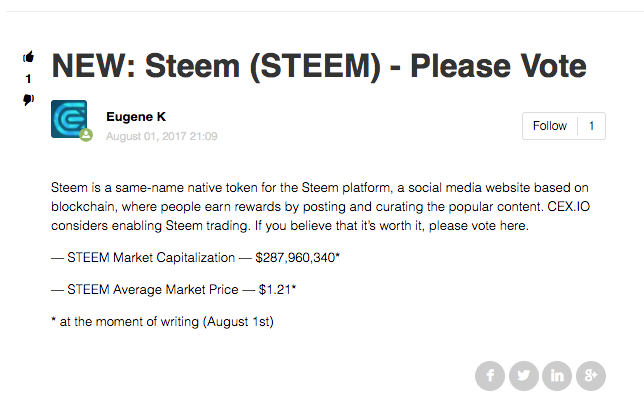Follow Eugene K
This screenshot has height=420, width=644.
point(549,126)
